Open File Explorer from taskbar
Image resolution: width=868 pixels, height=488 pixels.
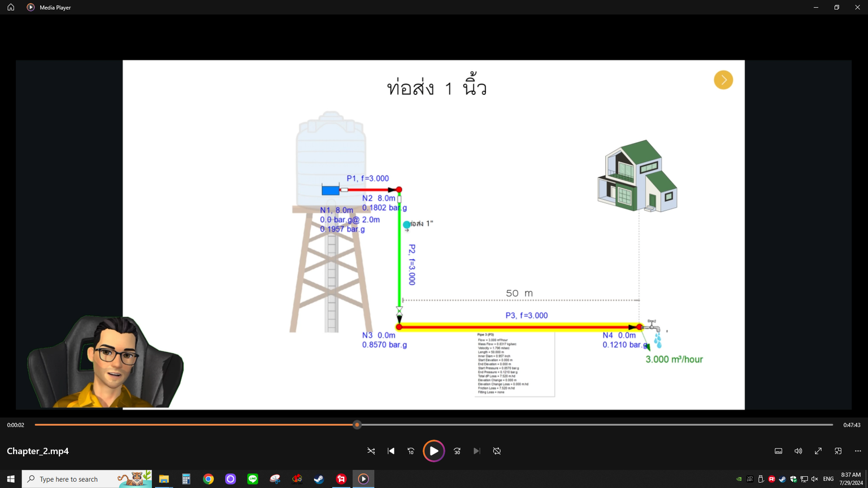(x=164, y=479)
